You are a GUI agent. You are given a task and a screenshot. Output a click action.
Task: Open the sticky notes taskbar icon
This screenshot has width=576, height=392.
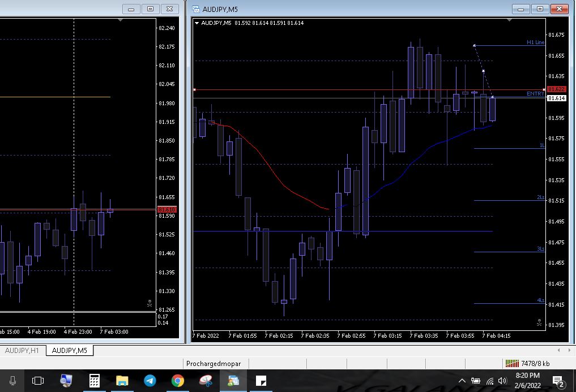261,381
